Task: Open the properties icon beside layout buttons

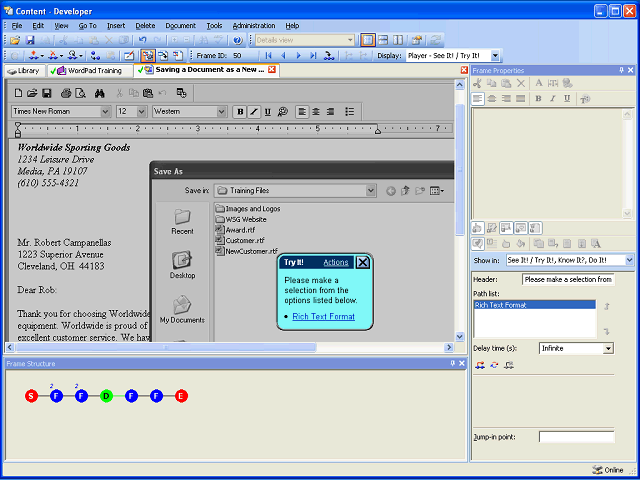Action: 416,40
